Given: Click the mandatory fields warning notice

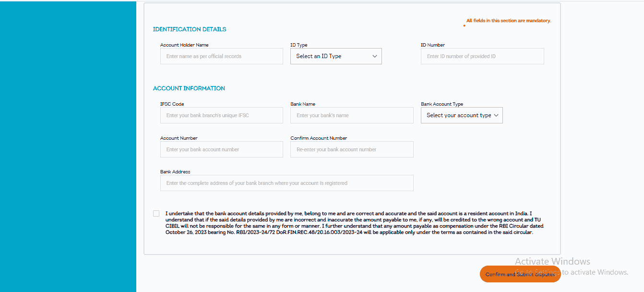Looking at the screenshot, I should pyautogui.click(x=509, y=20).
